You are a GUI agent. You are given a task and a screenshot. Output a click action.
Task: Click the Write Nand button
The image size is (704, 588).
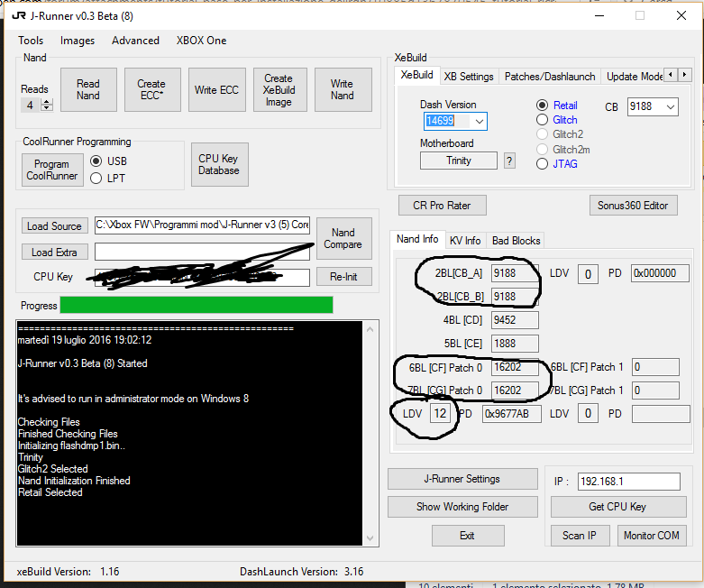coord(343,90)
